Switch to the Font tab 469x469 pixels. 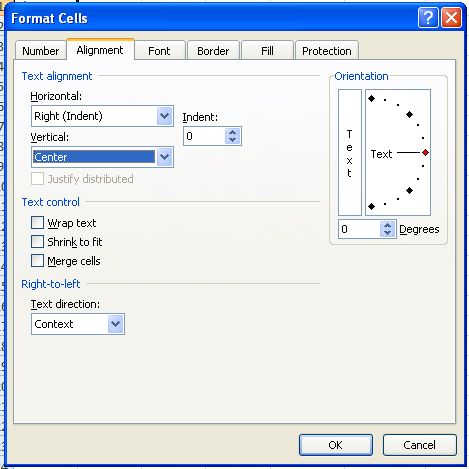click(159, 51)
